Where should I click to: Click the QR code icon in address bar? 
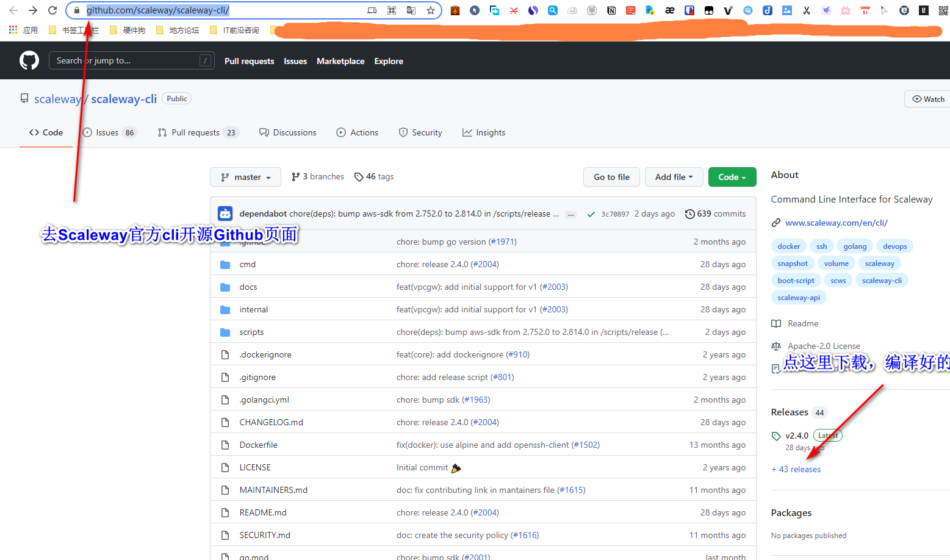(x=392, y=10)
